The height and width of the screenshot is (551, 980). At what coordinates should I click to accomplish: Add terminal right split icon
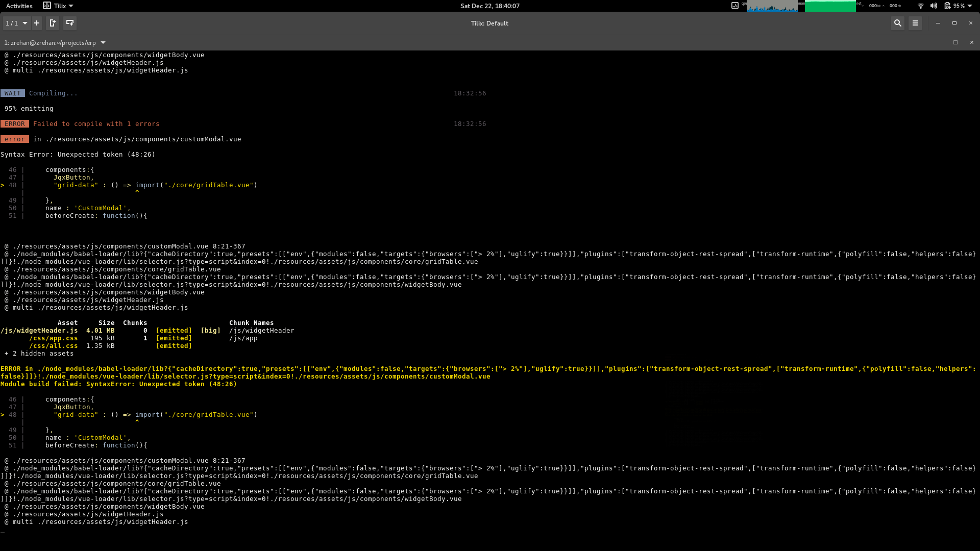click(x=52, y=23)
